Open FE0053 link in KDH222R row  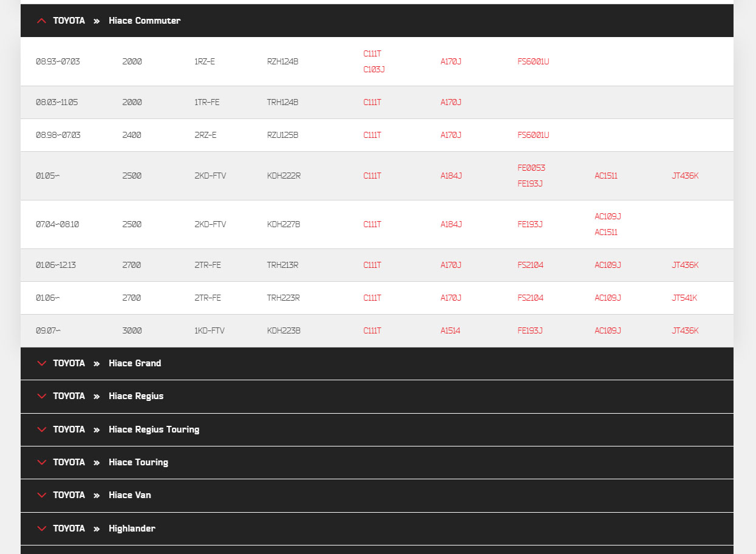click(531, 168)
